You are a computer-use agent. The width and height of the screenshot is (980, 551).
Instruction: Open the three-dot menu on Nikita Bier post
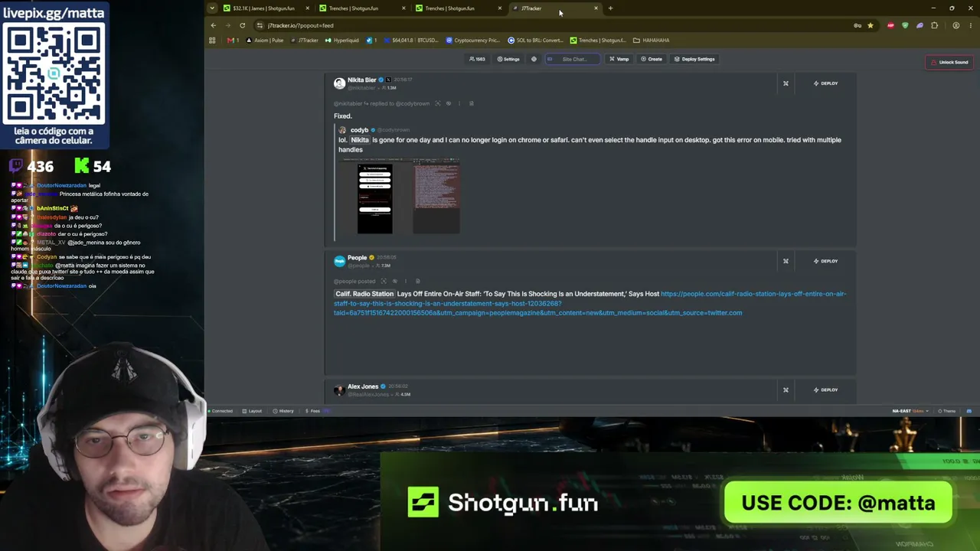pos(459,103)
